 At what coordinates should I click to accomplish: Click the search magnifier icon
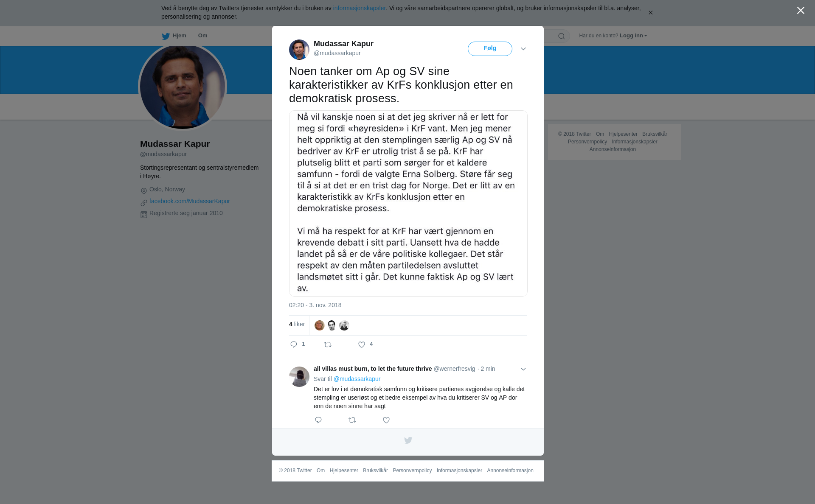(x=561, y=36)
